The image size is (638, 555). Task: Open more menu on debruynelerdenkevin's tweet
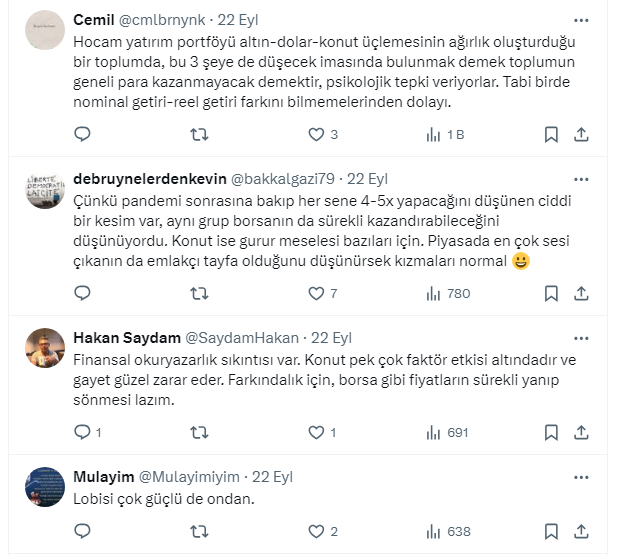pyautogui.click(x=581, y=178)
